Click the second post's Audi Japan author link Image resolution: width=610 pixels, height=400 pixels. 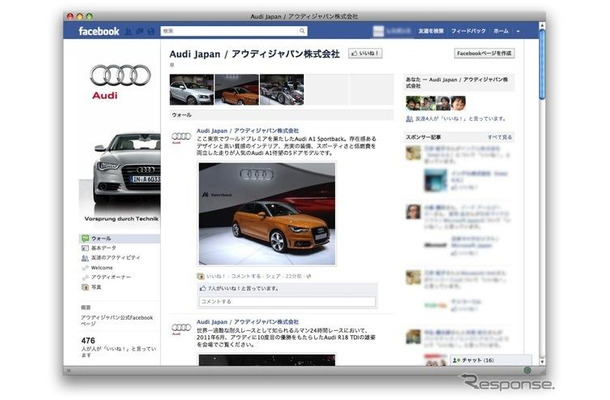pos(247,322)
